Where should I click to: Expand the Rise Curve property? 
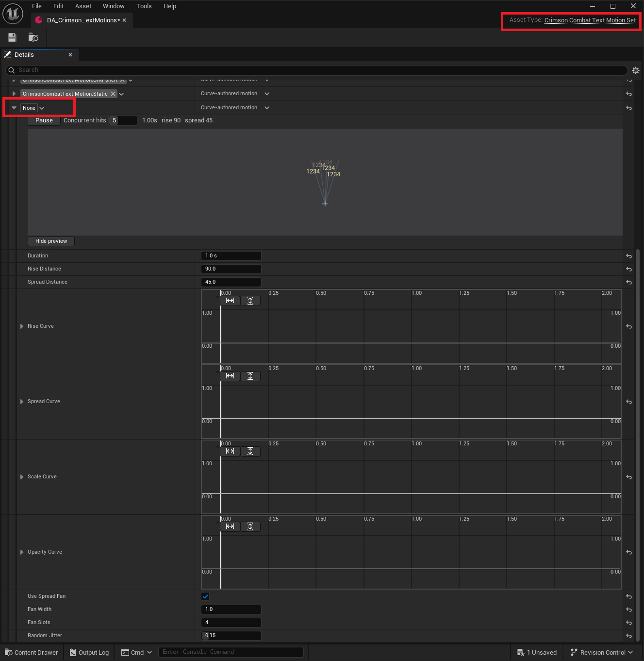22,326
